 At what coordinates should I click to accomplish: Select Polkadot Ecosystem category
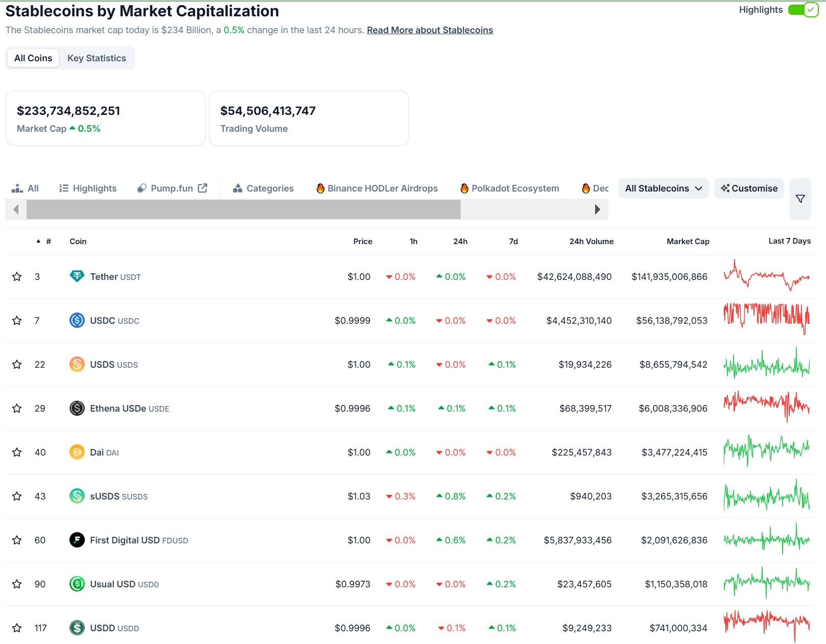[510, 188]
